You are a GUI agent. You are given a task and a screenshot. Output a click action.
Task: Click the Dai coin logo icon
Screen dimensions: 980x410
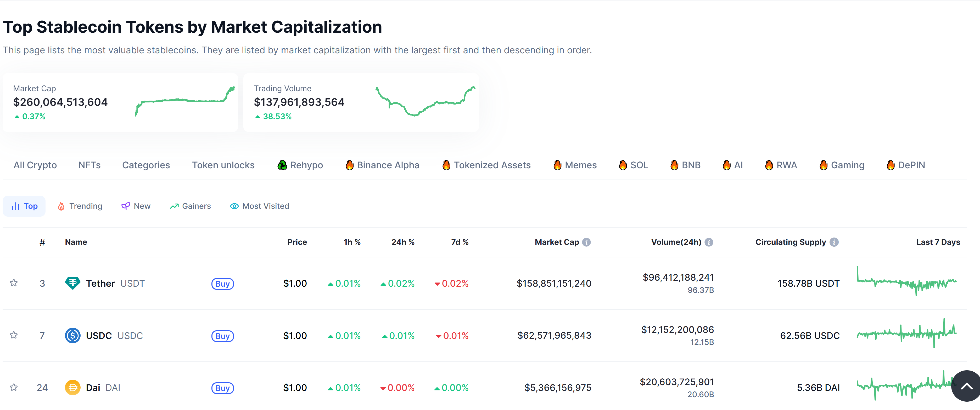pyautogui.click(x=72, y=388)
